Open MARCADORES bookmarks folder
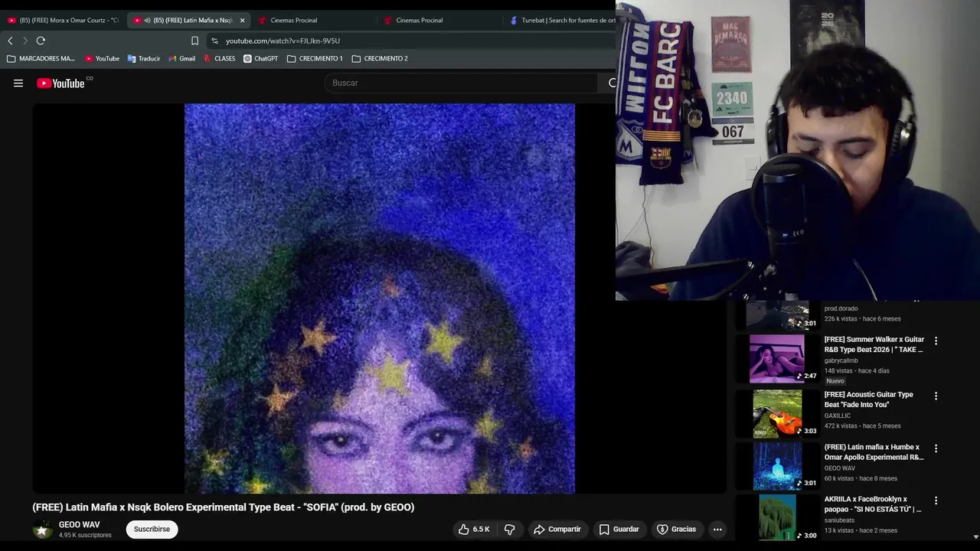Viewport: 980px width, 551px height. pos(41,58)
